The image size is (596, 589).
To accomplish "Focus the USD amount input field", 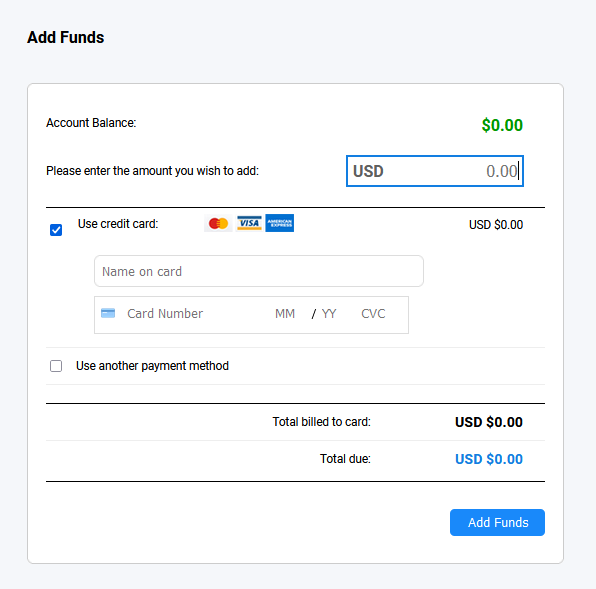I will pos(435,171).
